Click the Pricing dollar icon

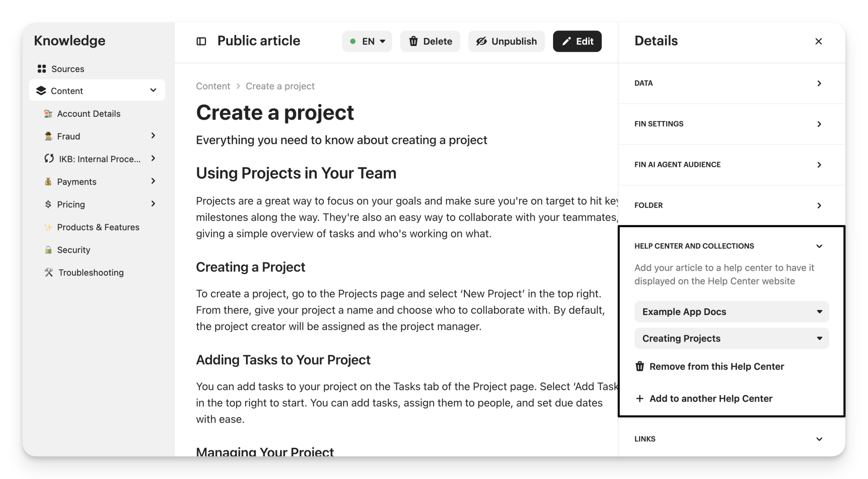click(x=48, y=204)
